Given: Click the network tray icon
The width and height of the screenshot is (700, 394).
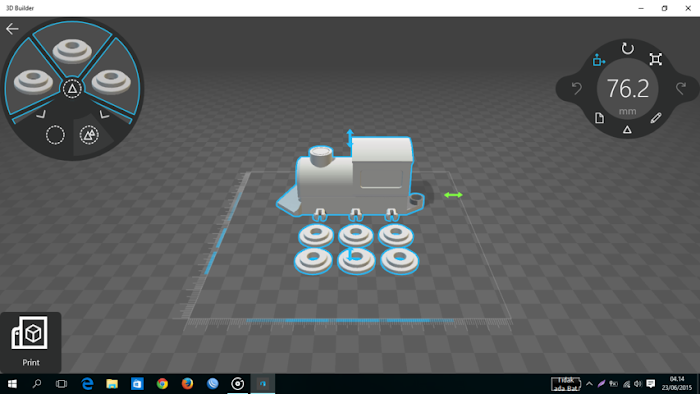Looking at the screenshot, I should 626,384.
